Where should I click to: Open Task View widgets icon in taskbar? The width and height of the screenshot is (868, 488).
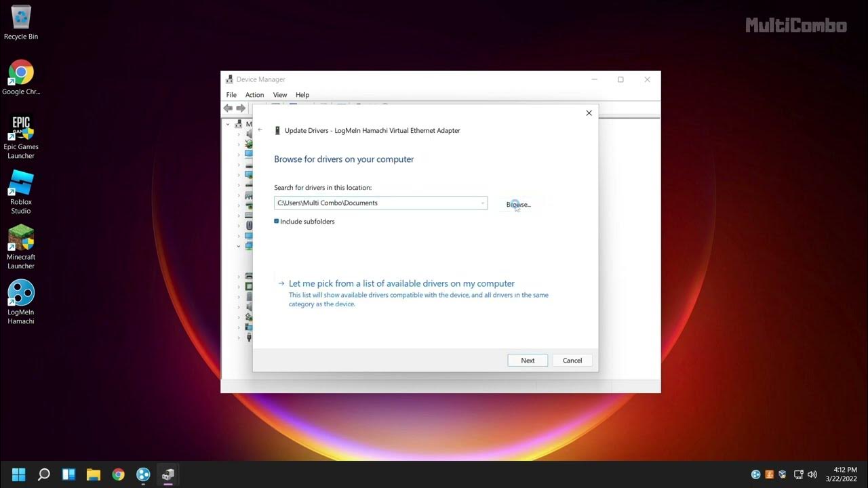[68, 474]
